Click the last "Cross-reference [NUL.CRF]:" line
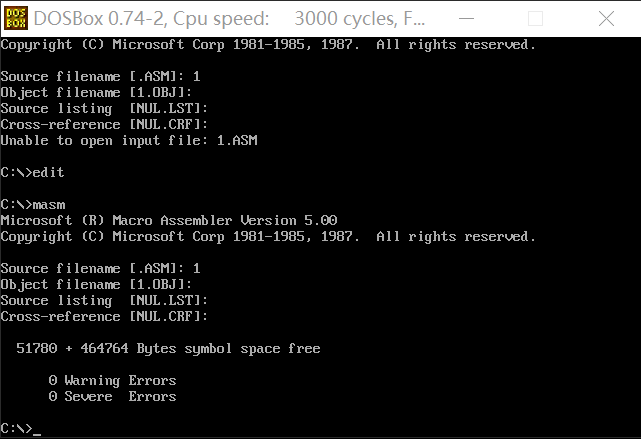Image resolution: width=641 pixels, height=439 pixels. pos(104,316)
